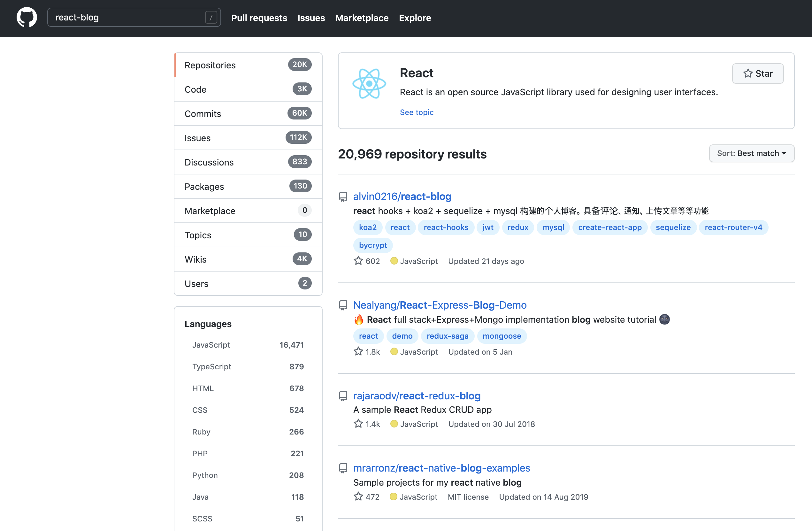This screenshot has height=531, width=812.
Task: Click the repository icon beside alvin0216/react-blog
Action: pyautogui.click(x=343, y=196)
